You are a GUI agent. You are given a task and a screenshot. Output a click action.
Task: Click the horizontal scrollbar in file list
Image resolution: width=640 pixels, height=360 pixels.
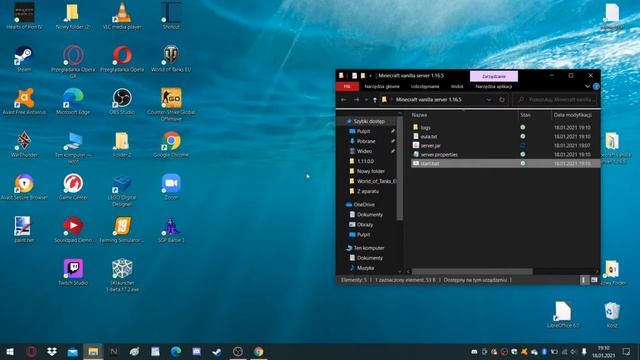472,271
